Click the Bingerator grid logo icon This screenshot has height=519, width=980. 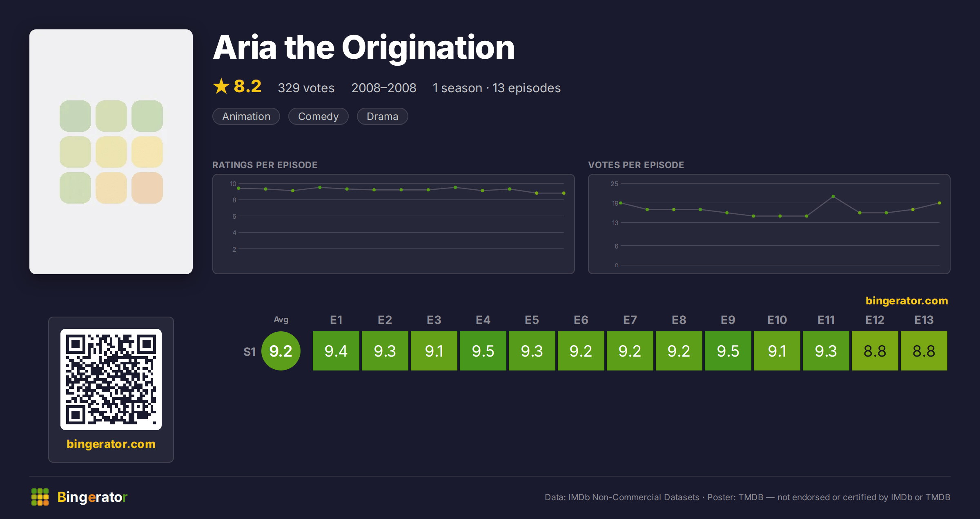pyautogui.click(x=40, y=497)
